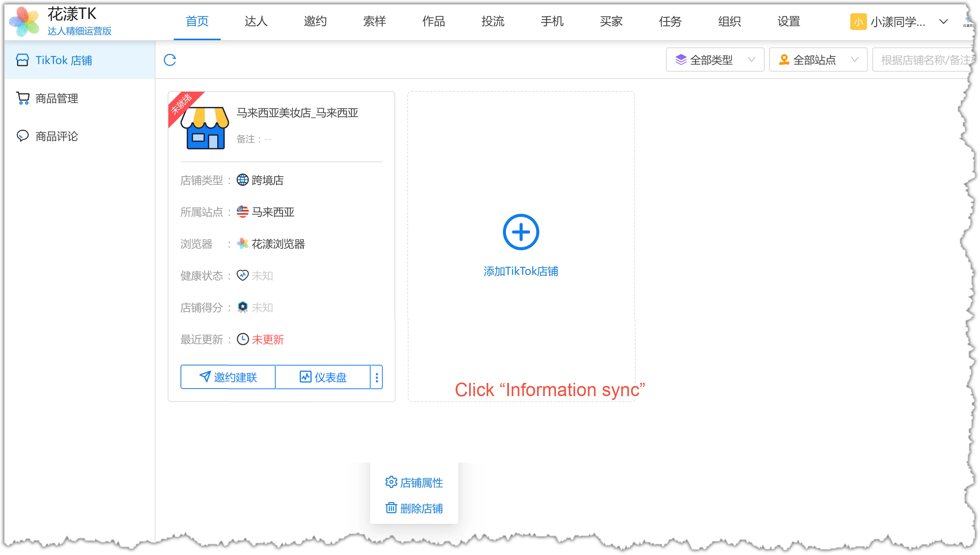Click the 跨境店 store type value
980x555 pixels.
click(x=268, y=180)
